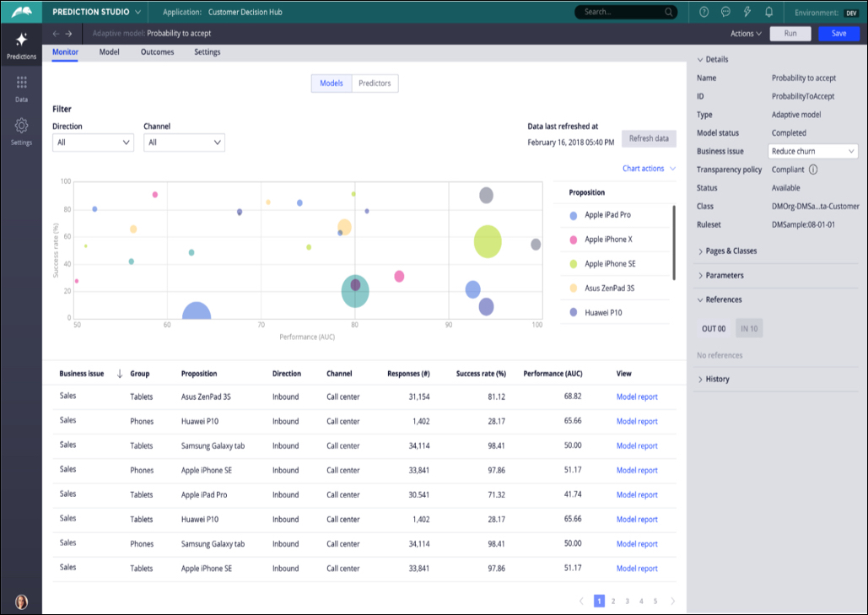Expand the Pages & Classes section
This screenshot has height=615, width=868.
pos(731,251)
